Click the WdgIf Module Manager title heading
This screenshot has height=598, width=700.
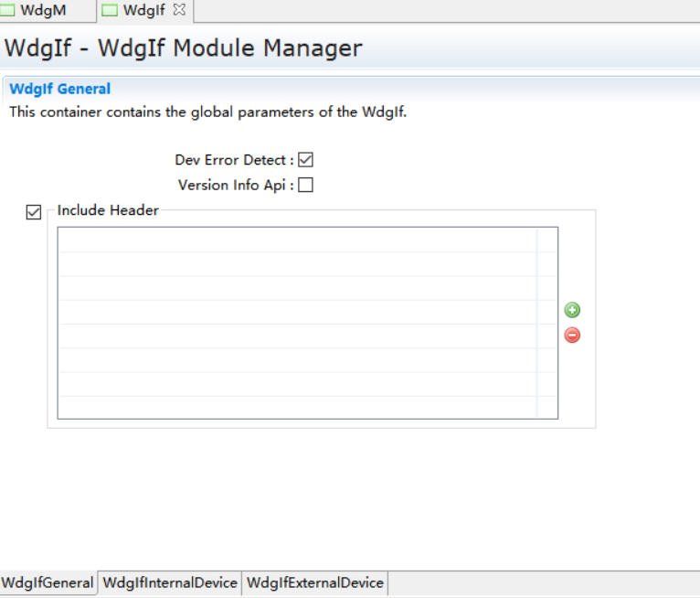coord(184,48)
